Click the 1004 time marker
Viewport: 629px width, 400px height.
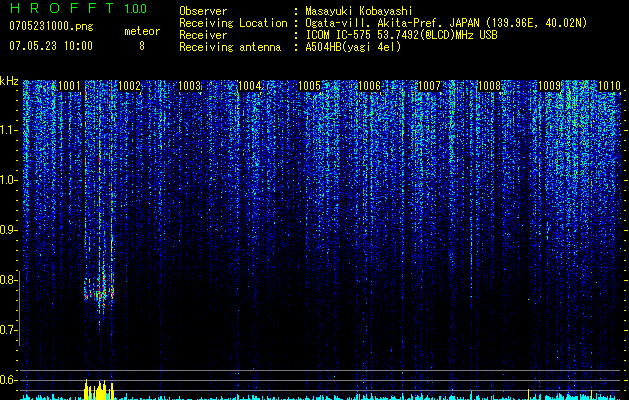point(249,86)
